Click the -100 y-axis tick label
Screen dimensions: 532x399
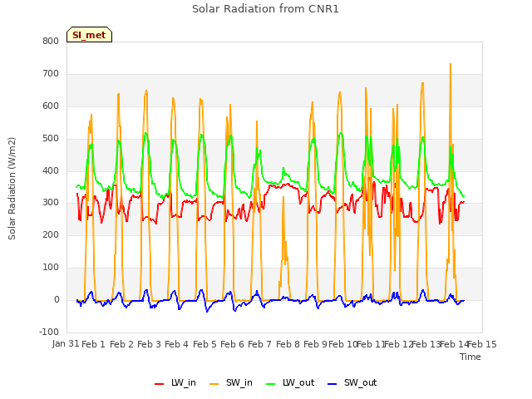tap(49, 332)
